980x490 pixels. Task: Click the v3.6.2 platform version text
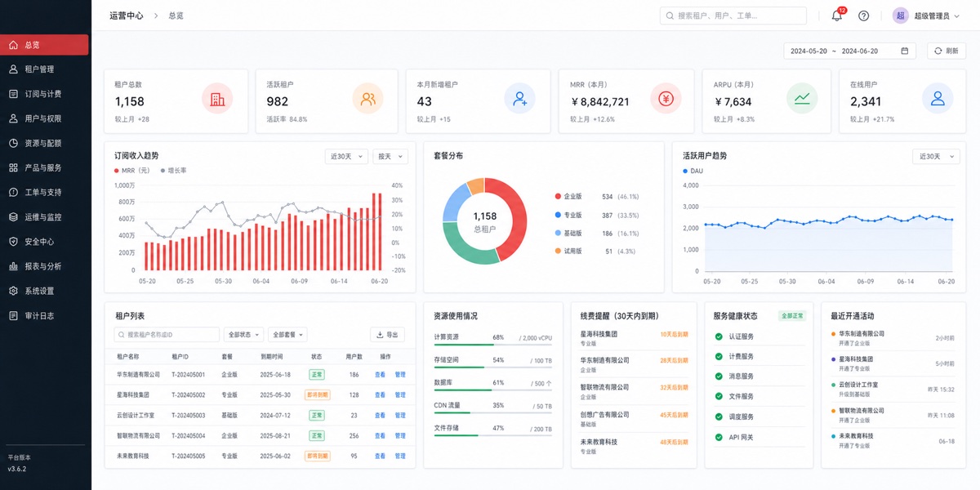(17, 469)
